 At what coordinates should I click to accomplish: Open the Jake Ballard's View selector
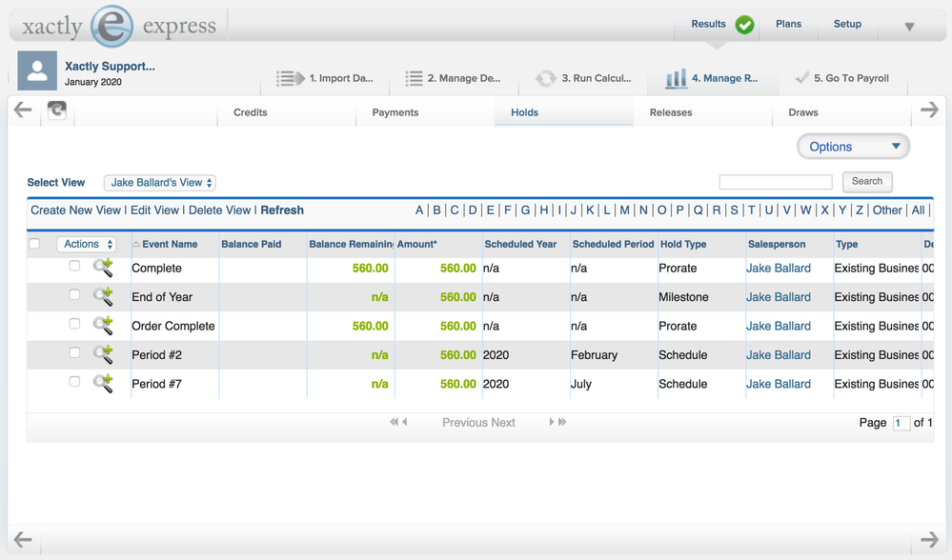click(x=160, y=183)
